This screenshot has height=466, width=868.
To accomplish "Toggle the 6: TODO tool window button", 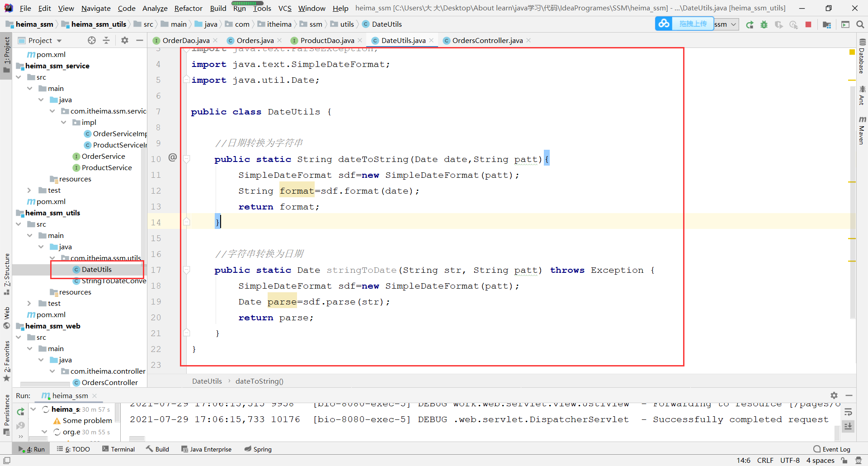I will [x=73, y=449].
